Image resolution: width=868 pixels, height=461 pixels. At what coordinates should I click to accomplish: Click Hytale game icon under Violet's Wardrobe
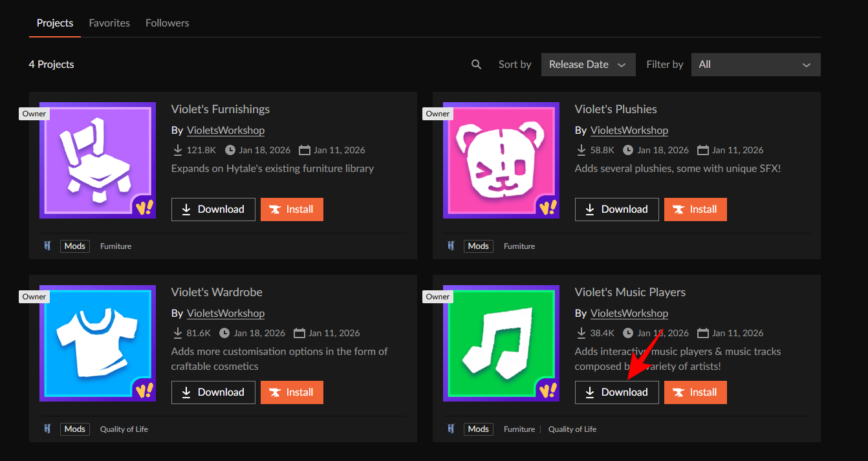point(47,429)
